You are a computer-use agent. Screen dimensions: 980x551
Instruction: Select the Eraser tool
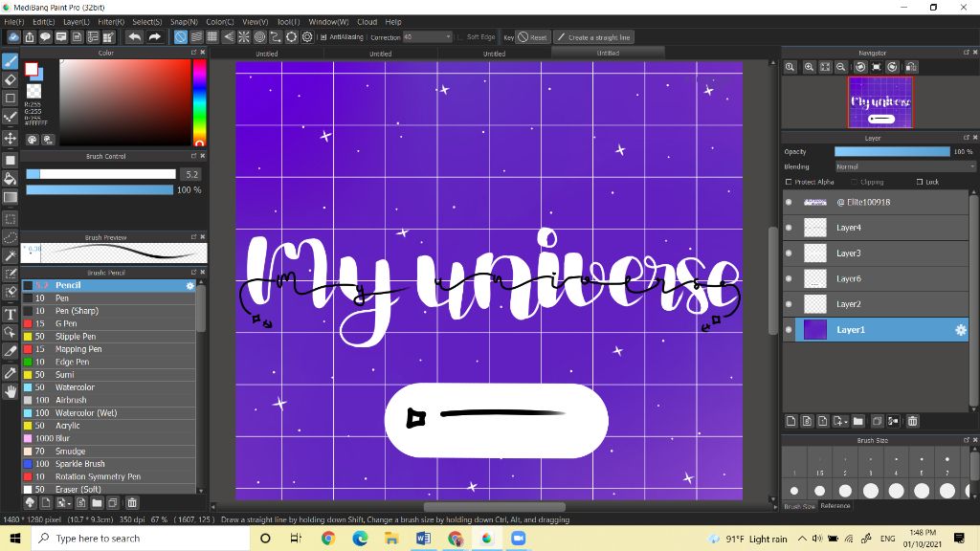pyautogui.click(x=10, y=79)
